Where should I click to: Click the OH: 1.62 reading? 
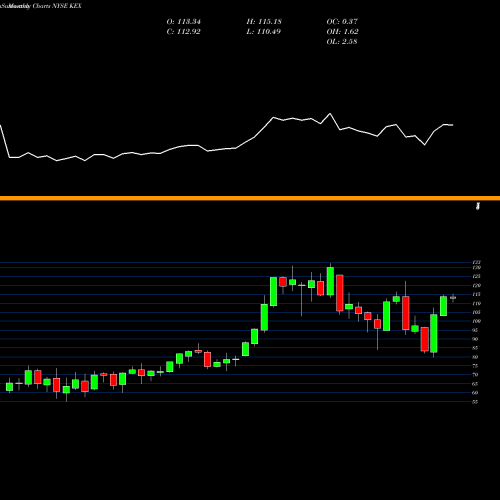343,32
